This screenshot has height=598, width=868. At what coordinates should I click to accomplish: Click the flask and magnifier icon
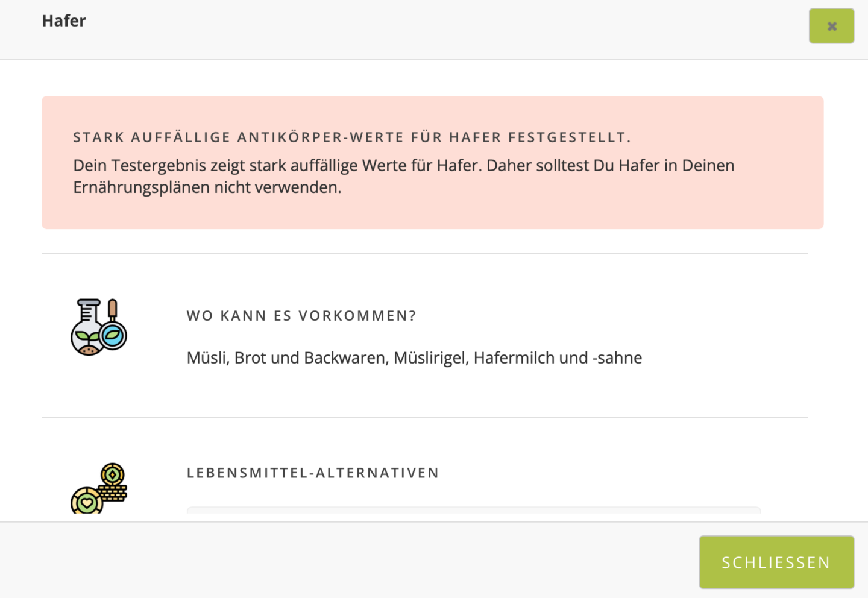tap(99, 327)
